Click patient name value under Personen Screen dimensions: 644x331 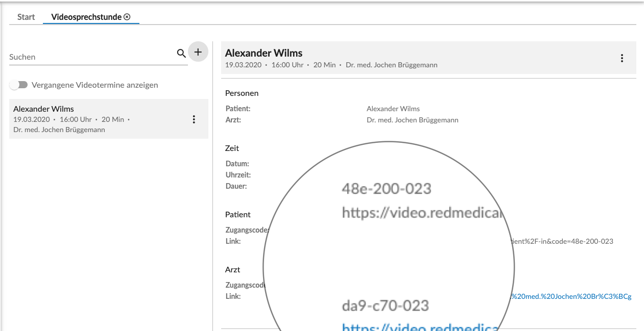pos(393,109)
